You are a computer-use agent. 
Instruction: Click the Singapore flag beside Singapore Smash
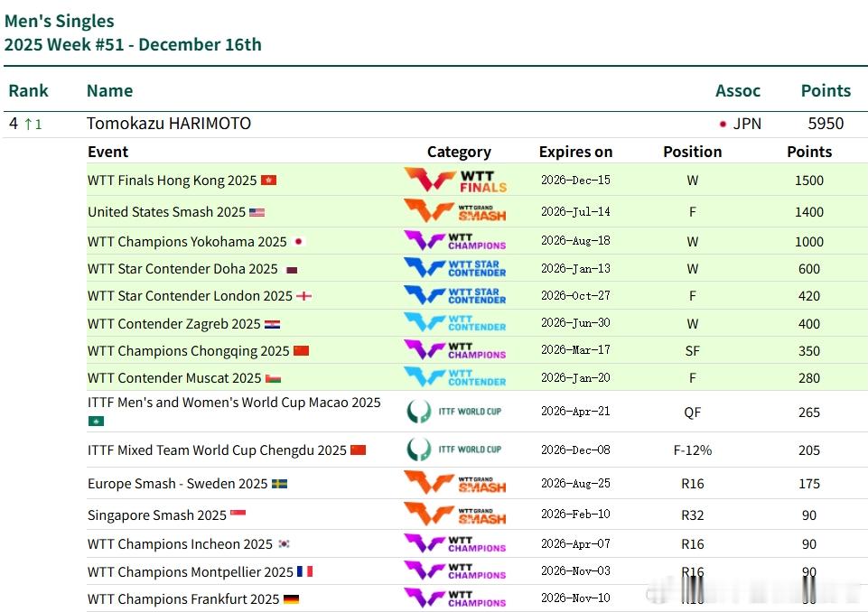point(238,514)
